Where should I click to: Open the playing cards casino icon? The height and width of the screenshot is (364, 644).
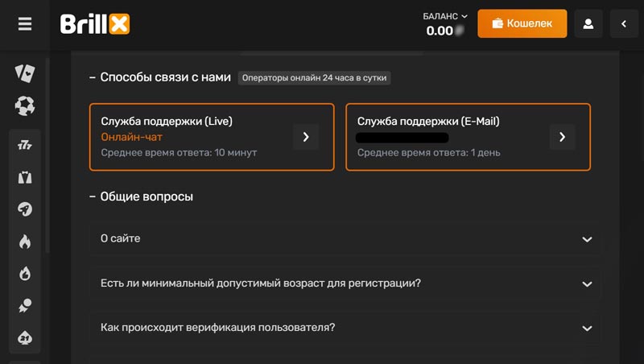tap(25, 73)
